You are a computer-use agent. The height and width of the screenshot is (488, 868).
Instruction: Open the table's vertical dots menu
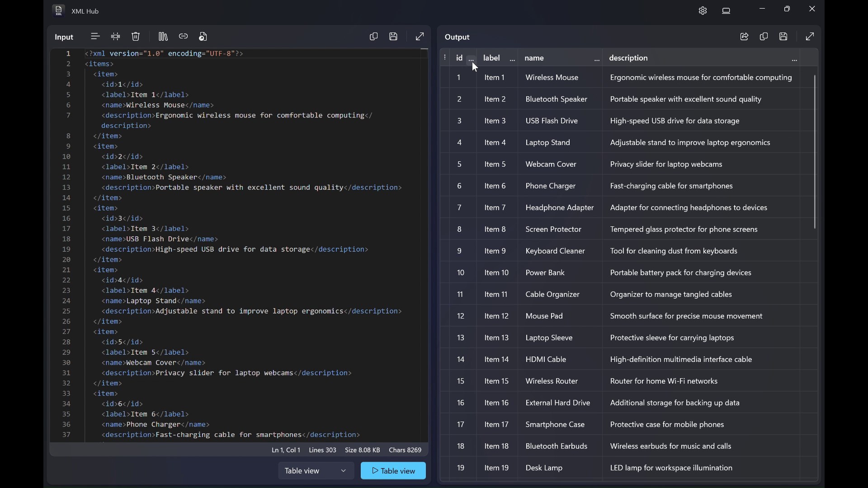tap(446, 58)
